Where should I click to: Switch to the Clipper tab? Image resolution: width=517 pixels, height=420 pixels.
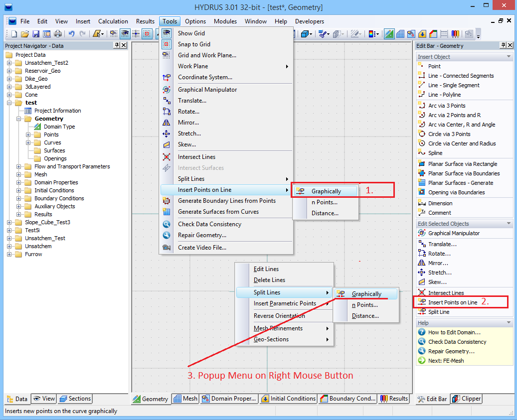pyautogui.click(x=467, y=399)
